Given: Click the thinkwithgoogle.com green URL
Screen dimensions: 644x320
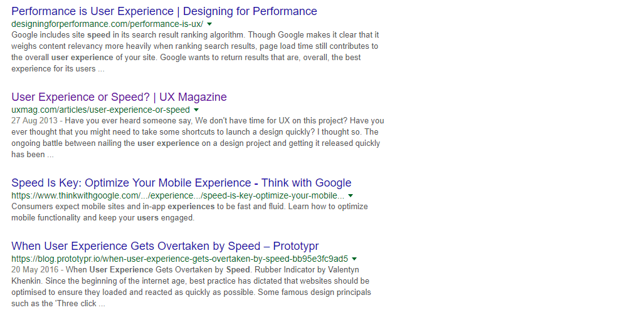Looking at the screenshot, I should [x=177, y=195].
